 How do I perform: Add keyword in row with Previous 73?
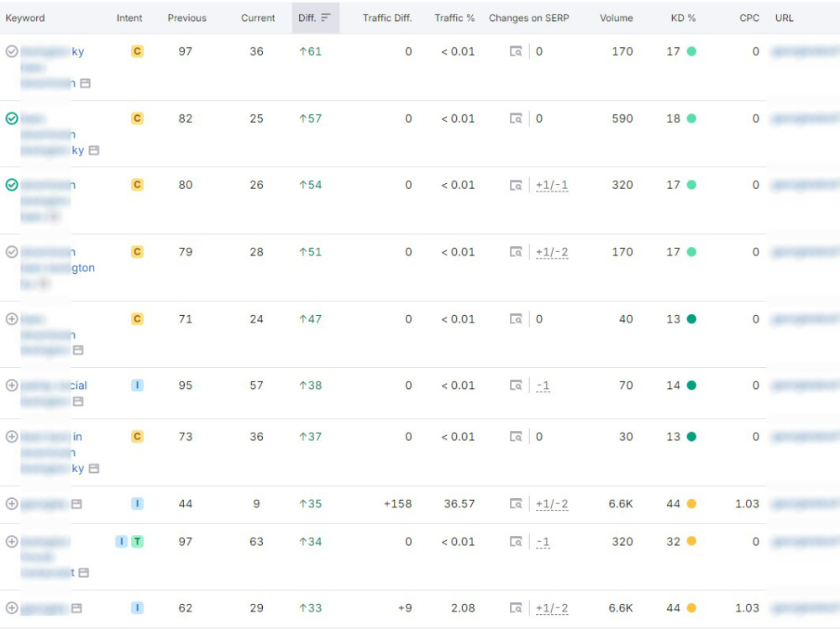point(12,437)
